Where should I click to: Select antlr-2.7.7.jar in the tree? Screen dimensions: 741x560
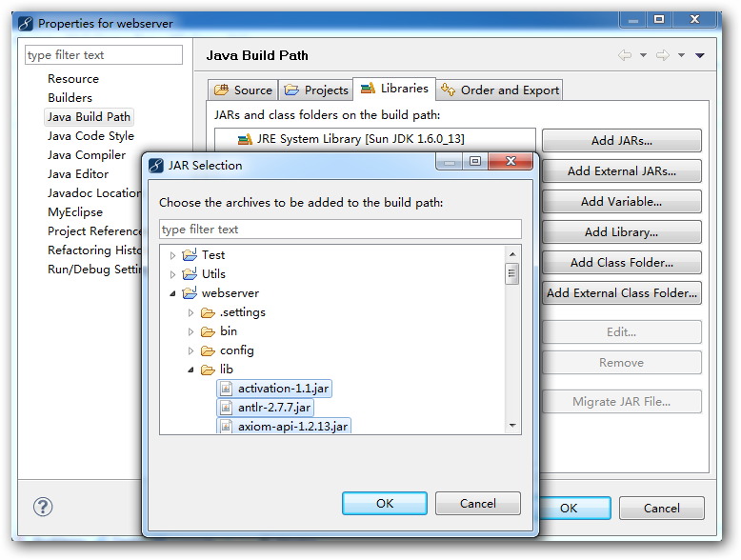pyautogui.click(x=265, y=408)
